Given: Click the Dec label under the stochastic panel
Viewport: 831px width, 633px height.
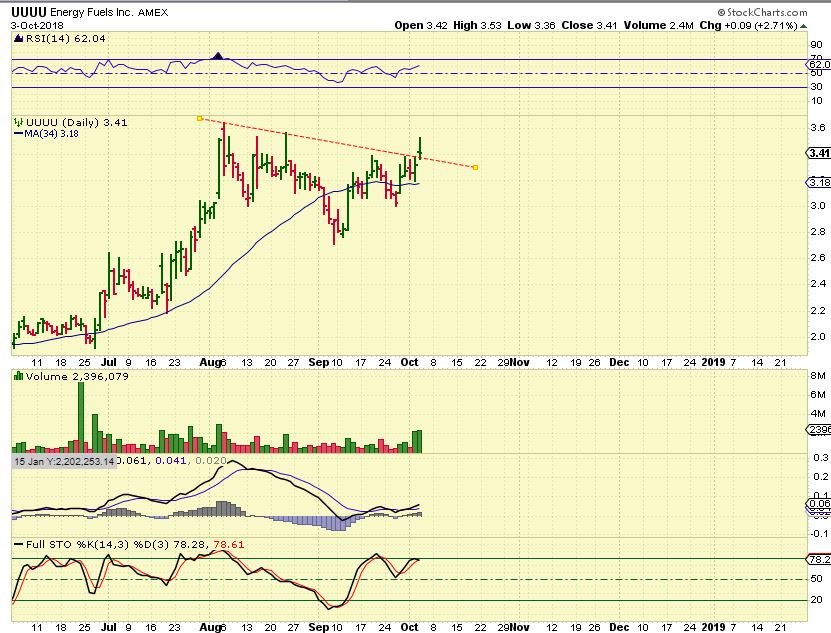Looking at the screenshot, I should point(619,627).
